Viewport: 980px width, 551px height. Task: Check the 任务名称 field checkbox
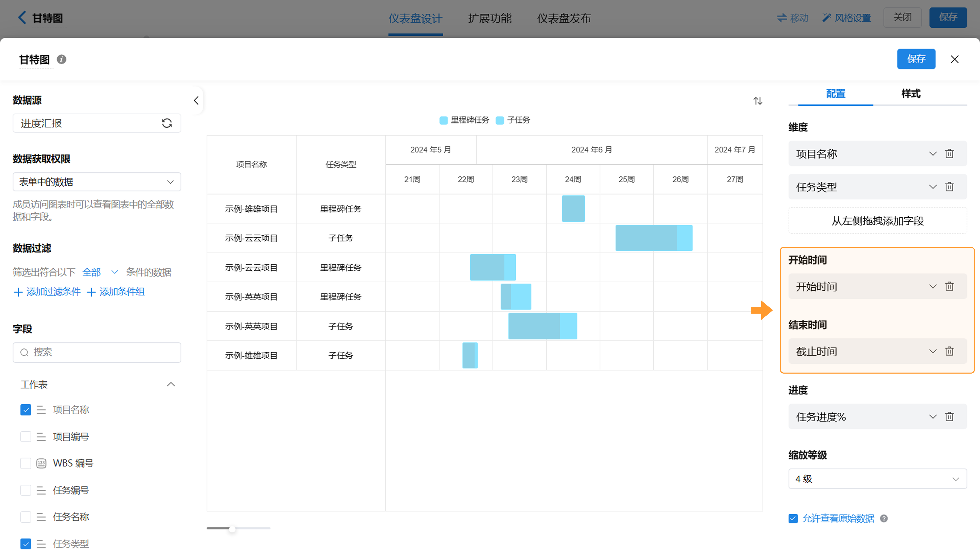pyautogui.click(x=26, y=517)
